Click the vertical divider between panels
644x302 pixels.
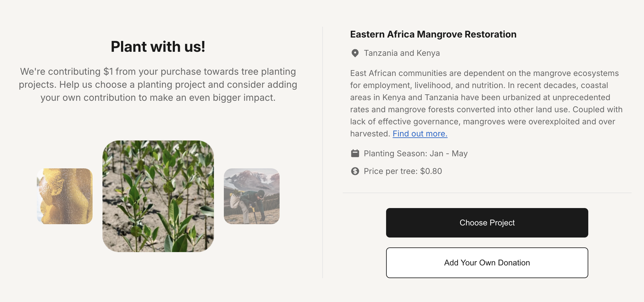(x=323, y=152)
